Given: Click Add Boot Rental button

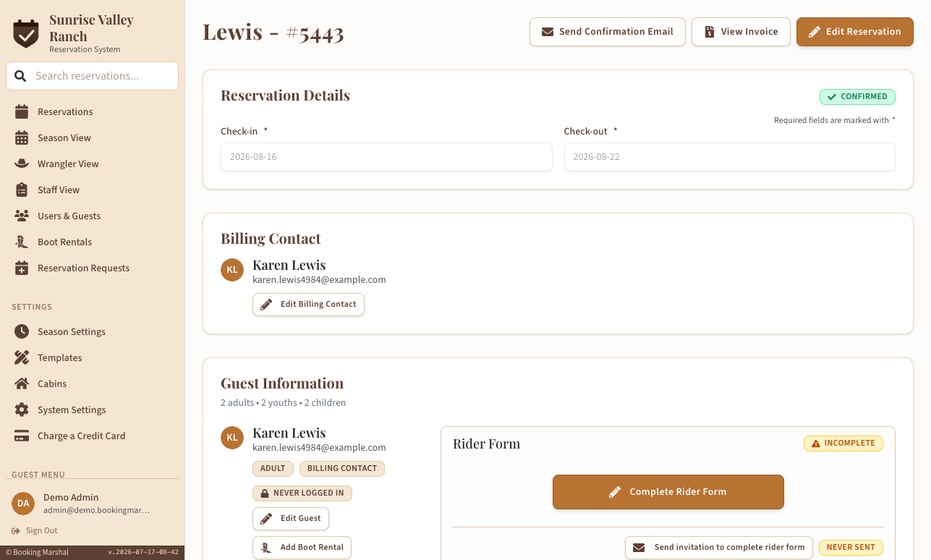Looking at the screenshot, I should click(x=302, y=548).
